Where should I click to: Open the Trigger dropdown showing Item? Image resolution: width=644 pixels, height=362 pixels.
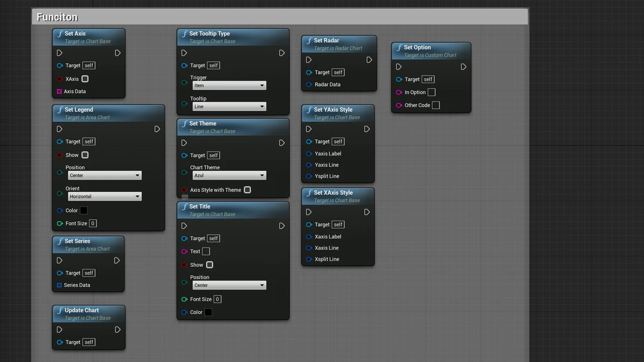229,85
